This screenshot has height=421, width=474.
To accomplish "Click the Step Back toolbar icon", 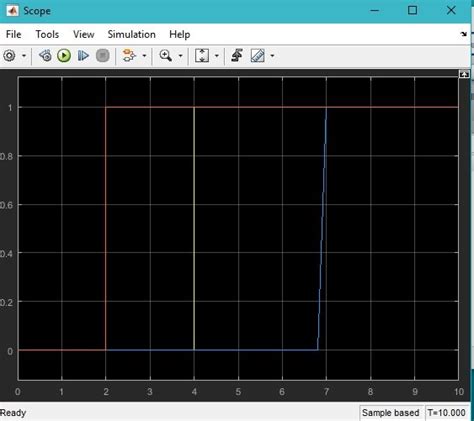I will pyautogui.click(x=45, y=56).
